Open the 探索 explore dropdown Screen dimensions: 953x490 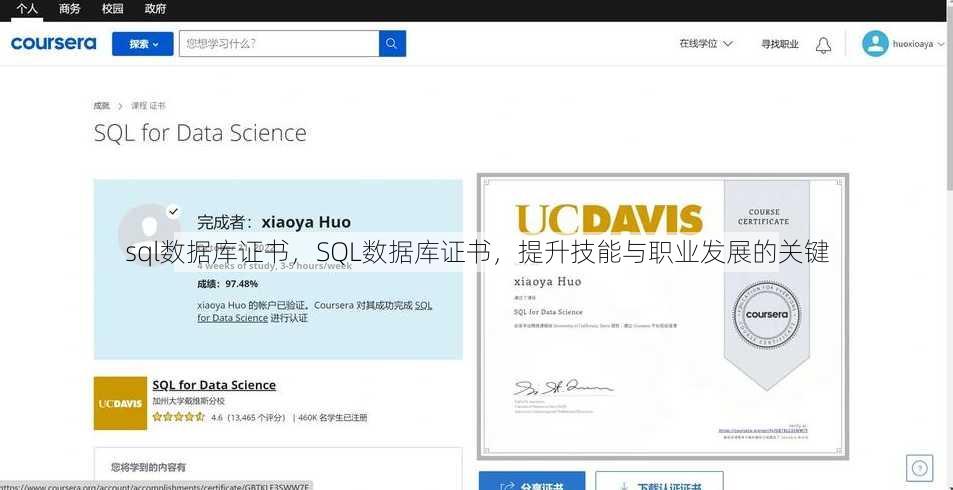pos(143,44)
